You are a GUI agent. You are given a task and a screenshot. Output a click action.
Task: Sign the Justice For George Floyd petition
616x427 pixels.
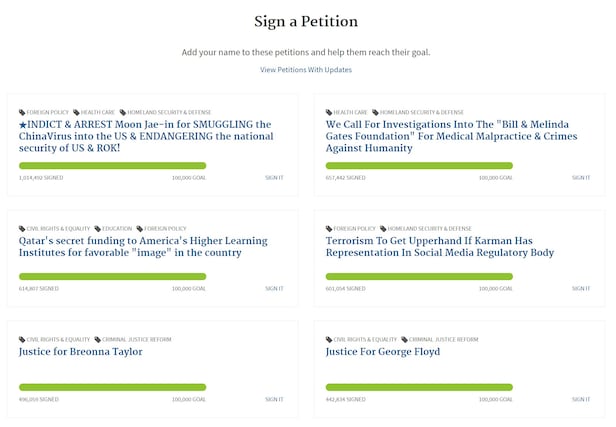581,399
